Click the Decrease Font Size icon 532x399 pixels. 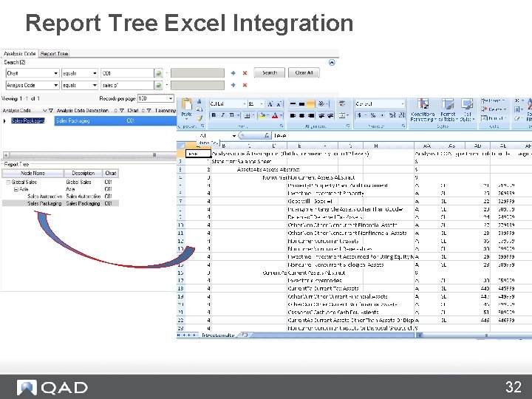[x=279, y=104]
